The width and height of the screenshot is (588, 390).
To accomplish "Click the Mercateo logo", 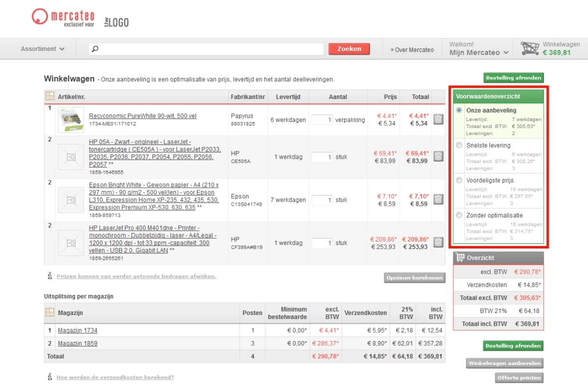I will click(x=63, y=18).
